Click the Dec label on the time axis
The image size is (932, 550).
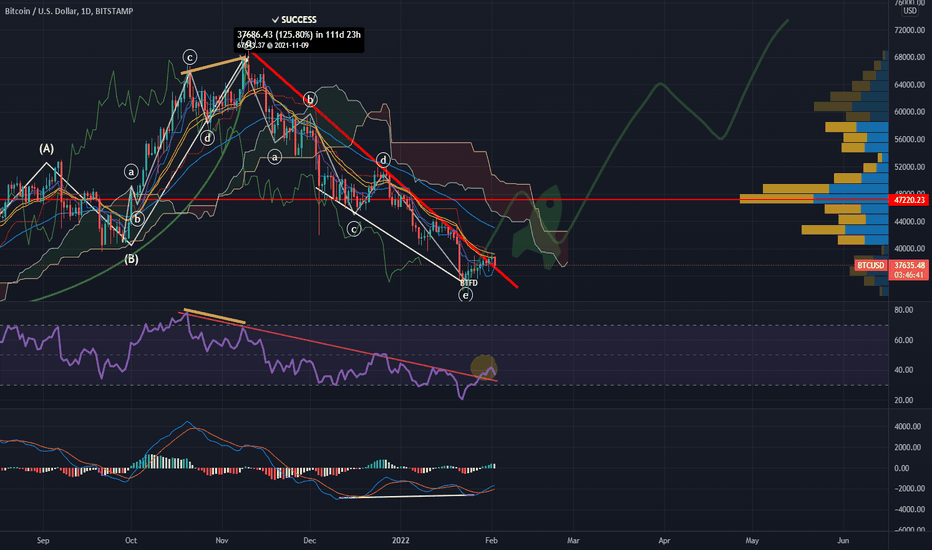point(309,540)
